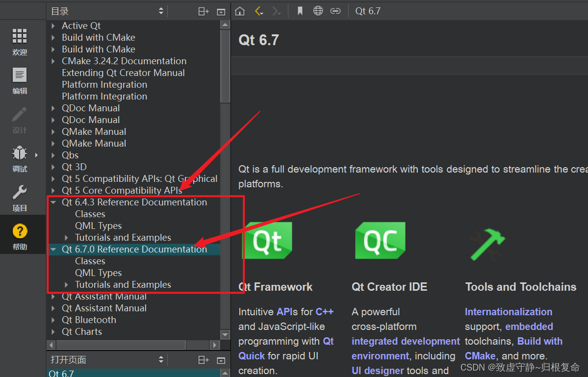Open QML Types under Qt 6.4.3 Reference
The width and height of the screenshot is (588, 377).
point(98,226)
